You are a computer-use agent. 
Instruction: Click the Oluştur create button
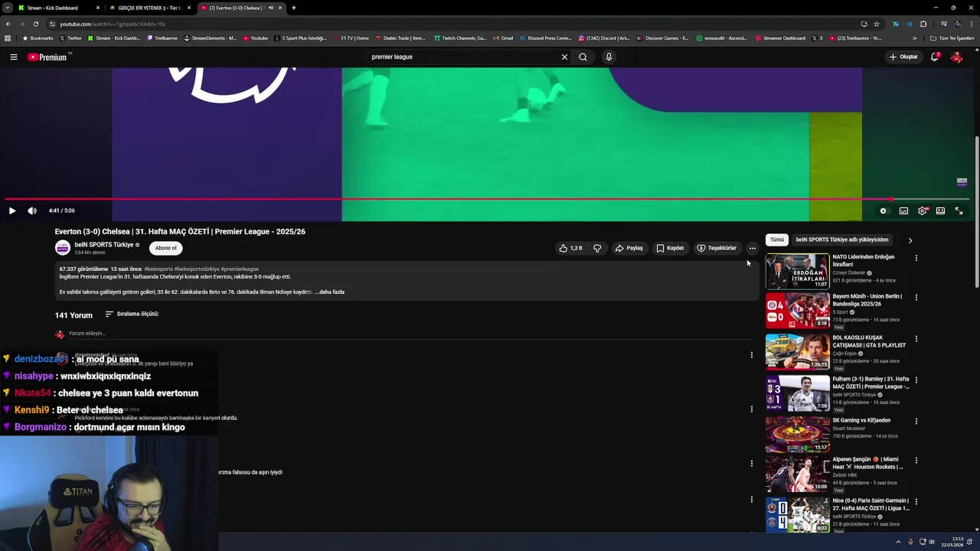(x=903, y=57)
